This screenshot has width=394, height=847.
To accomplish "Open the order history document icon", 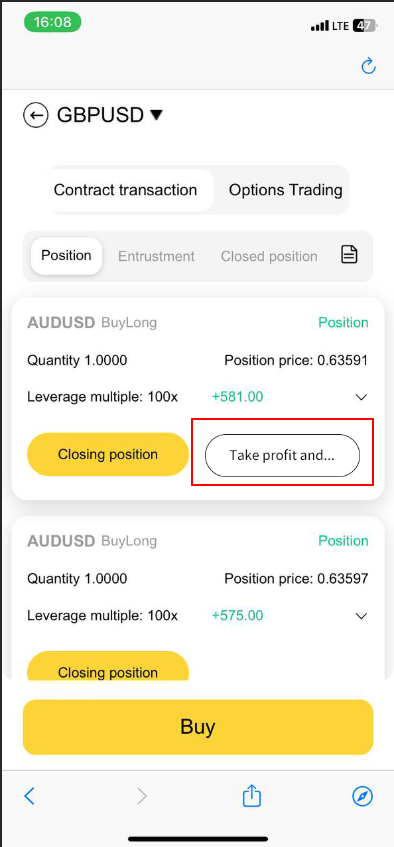I will pos(349,254).
